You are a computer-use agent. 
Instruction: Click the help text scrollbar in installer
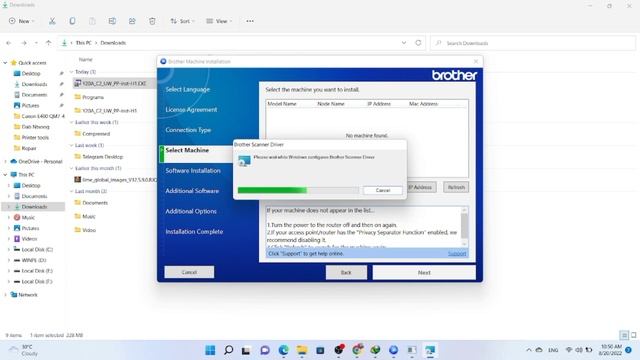coord(464,227)
